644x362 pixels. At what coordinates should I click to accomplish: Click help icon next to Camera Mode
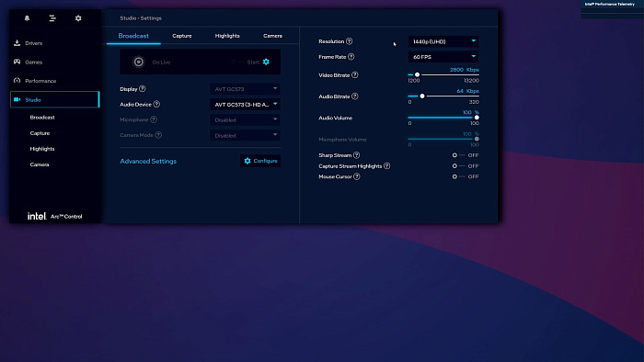click(158, 135)
